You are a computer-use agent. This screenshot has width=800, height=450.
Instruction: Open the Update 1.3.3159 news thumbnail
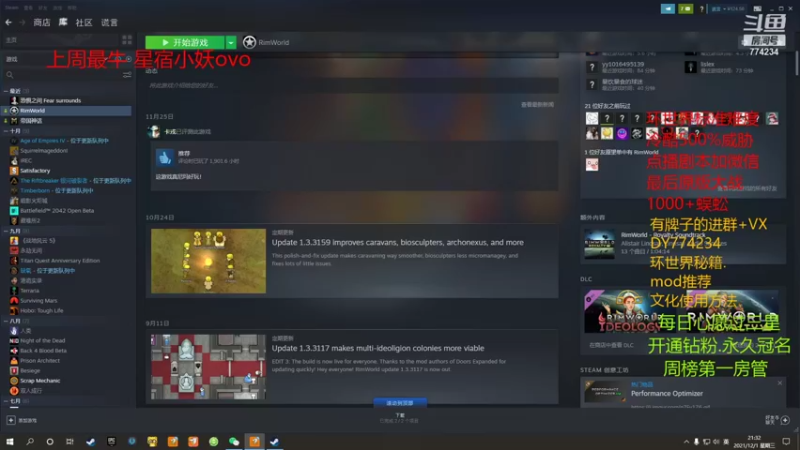[x=208, y=261]
